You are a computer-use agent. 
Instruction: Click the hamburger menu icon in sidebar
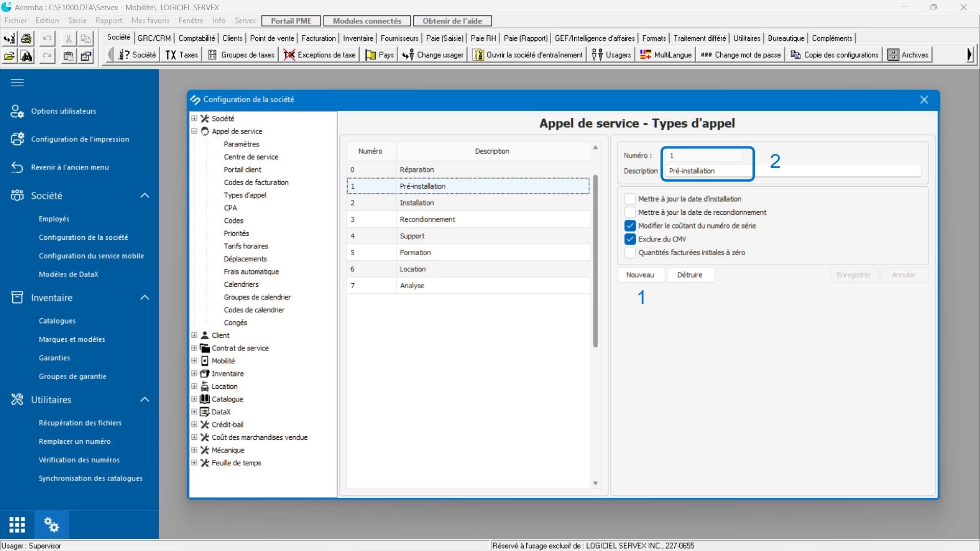(x=17, y=83)
